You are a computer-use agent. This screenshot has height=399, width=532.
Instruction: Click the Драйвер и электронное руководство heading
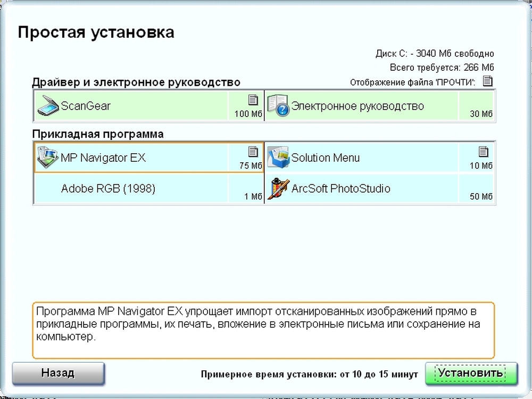click(x=136, y=82)
